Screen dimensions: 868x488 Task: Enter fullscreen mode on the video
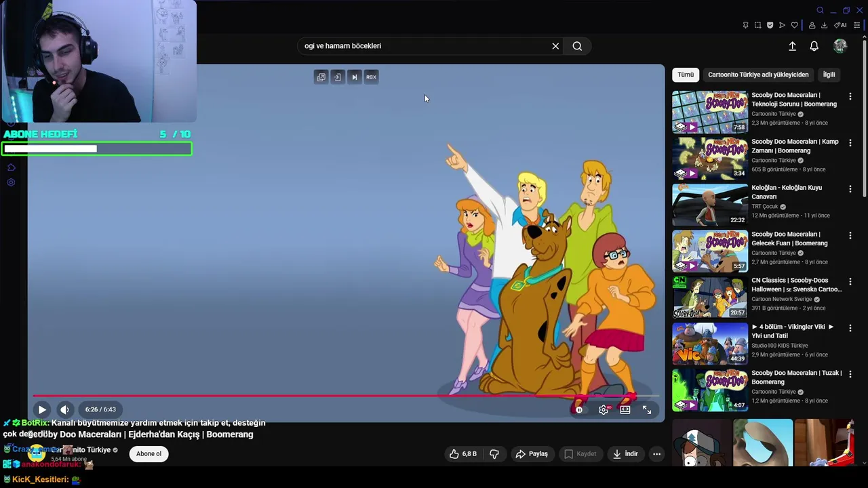(x=647, y=409)
